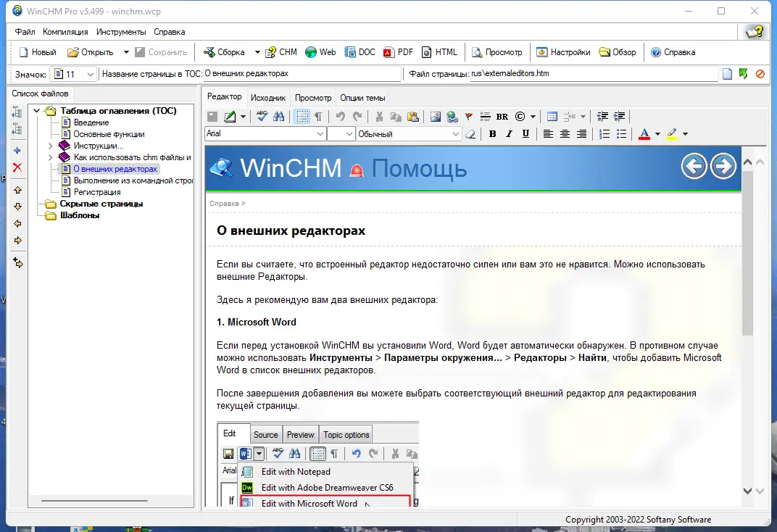Click the red X delete item icon

pos(17,167)
